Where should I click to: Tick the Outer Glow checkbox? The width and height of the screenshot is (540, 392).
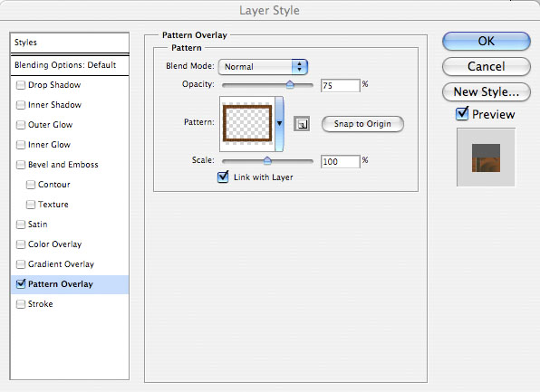coord(21,125)
